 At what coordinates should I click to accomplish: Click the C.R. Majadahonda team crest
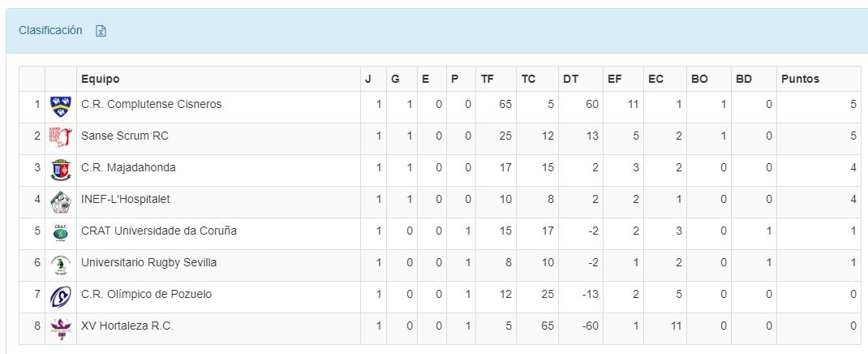(x=60, y=169)
